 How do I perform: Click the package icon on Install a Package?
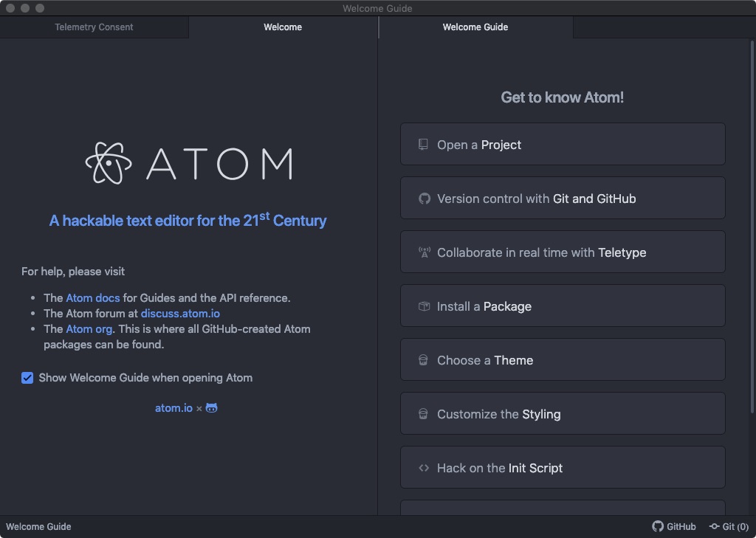coord(425,306)
